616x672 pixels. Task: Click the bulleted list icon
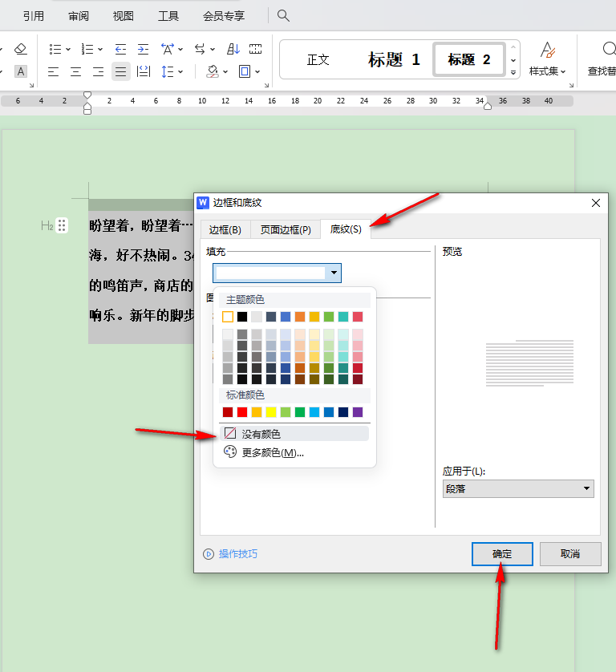(55, 49)
